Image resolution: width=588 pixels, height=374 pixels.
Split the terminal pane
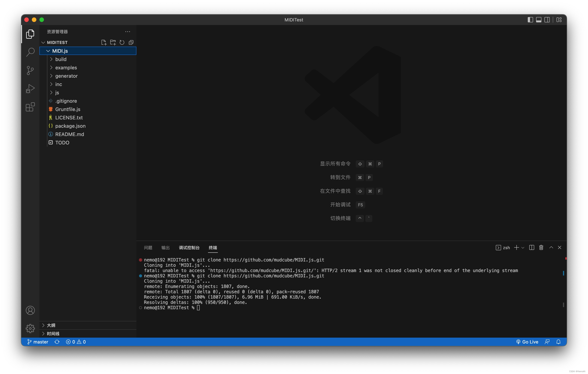pos(532,247)
